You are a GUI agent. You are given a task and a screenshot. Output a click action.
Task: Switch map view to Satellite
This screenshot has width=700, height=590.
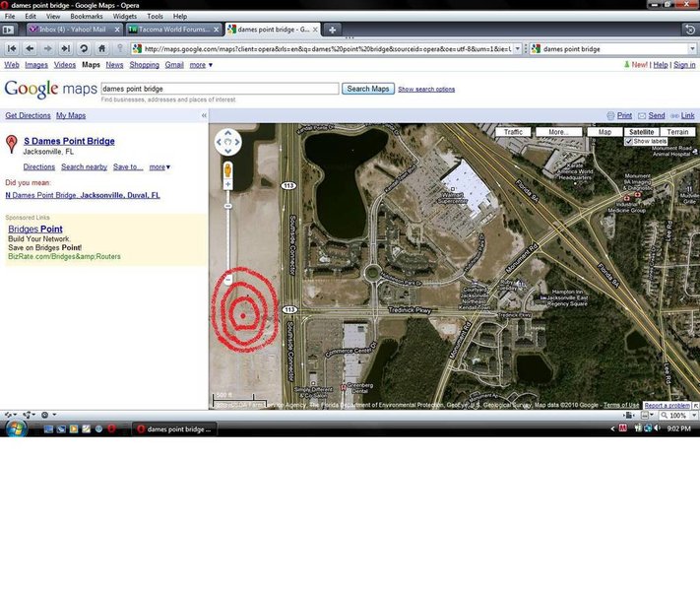click(x=641, y=132)
